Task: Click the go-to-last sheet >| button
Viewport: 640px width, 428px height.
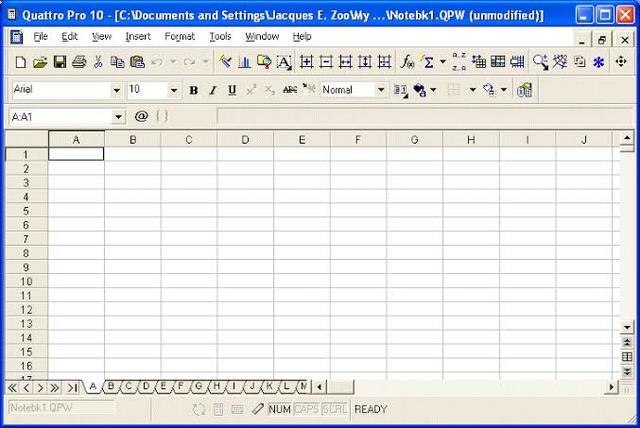Action: pos(72,388)
